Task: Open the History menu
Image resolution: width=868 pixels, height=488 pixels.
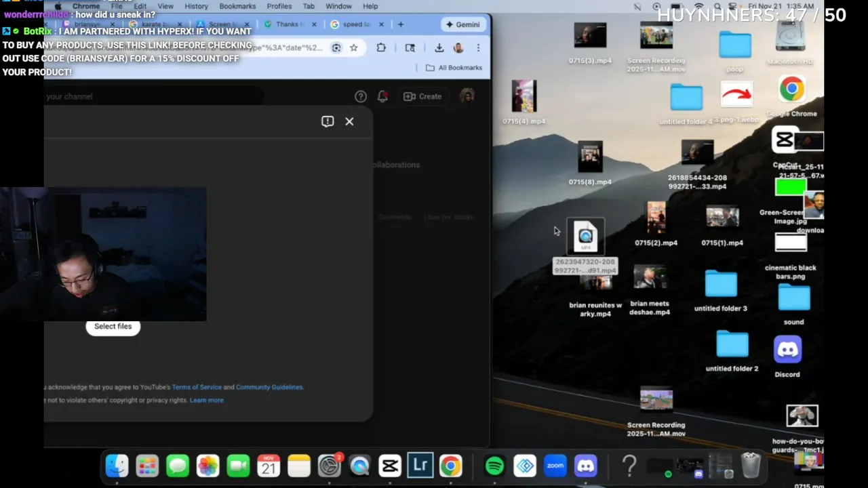Action: tap(196, 6)
